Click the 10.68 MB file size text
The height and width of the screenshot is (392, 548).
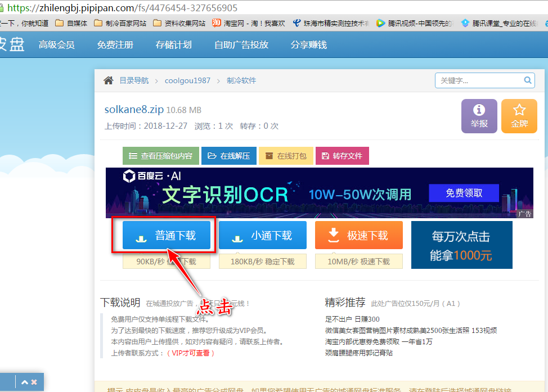click(184, 110)
